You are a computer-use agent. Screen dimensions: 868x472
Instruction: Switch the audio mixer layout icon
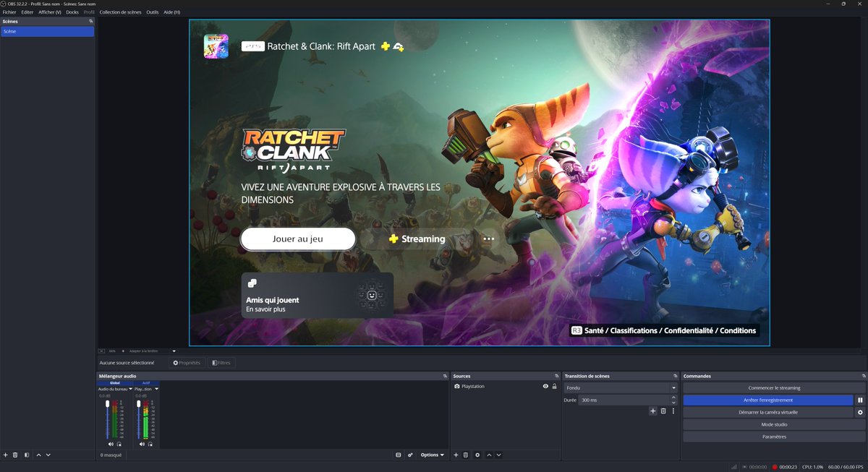(399, 455)
